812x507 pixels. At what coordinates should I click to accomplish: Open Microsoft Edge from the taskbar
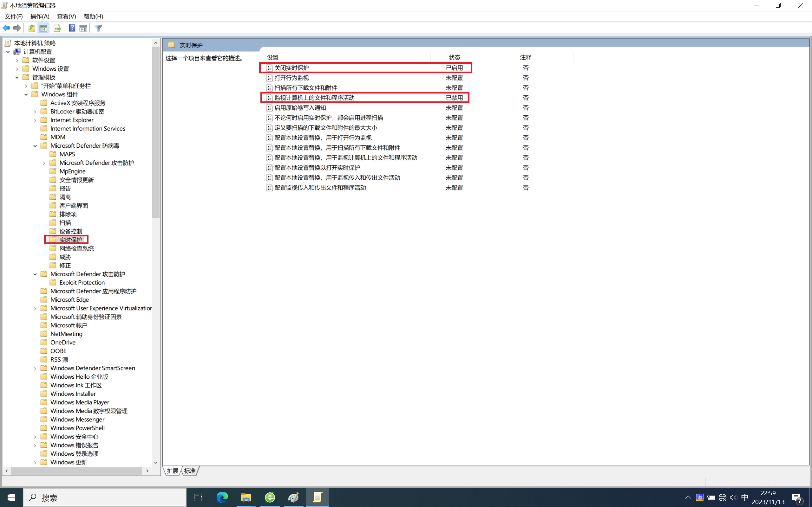click(222, 497)
